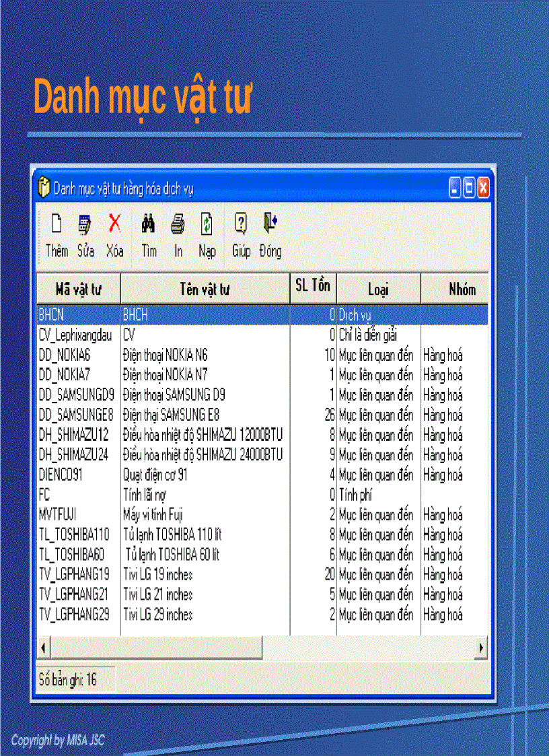This screenshot has width=549, height=756.
Task: Click the right arrow of the horizontal scrollbar
Action: 481,648
